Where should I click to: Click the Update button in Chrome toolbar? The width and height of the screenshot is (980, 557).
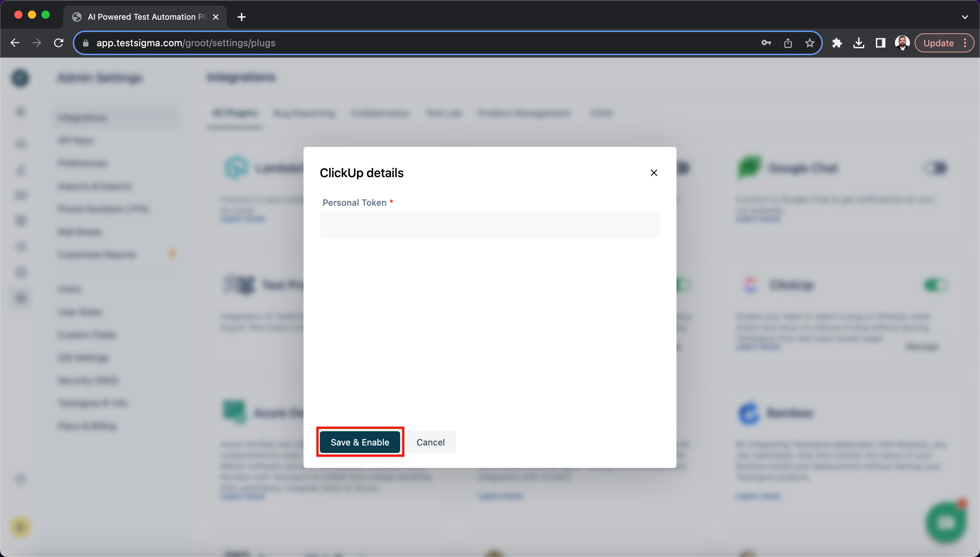pyautogui.click(x=938, y=43)
